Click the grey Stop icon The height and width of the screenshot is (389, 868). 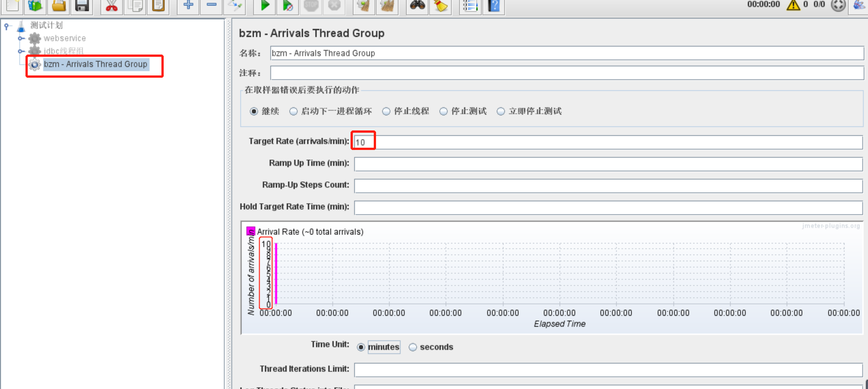click(311, 5)
